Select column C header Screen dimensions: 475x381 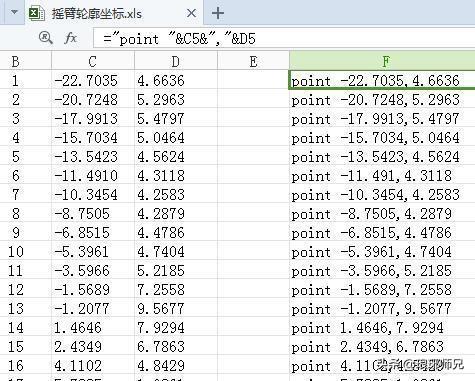[x=93, y=61]
